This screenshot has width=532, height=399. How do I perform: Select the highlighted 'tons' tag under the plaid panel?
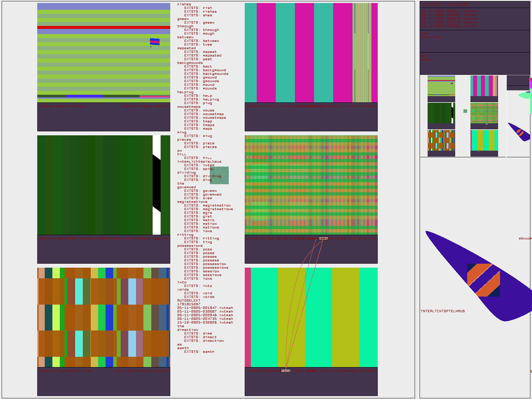(x=323, y=238)
